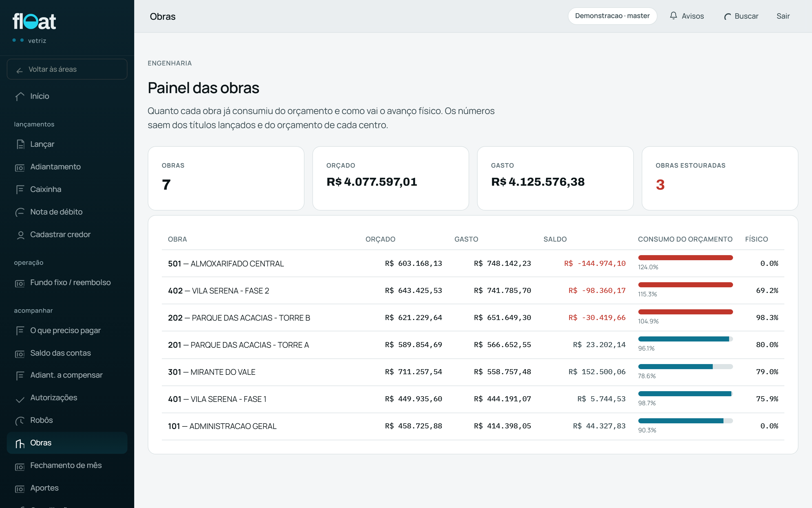Viewport: 812px width, 508px height.
Task: Click the Demonstracao · master account pill
Action: coord(612,16)
